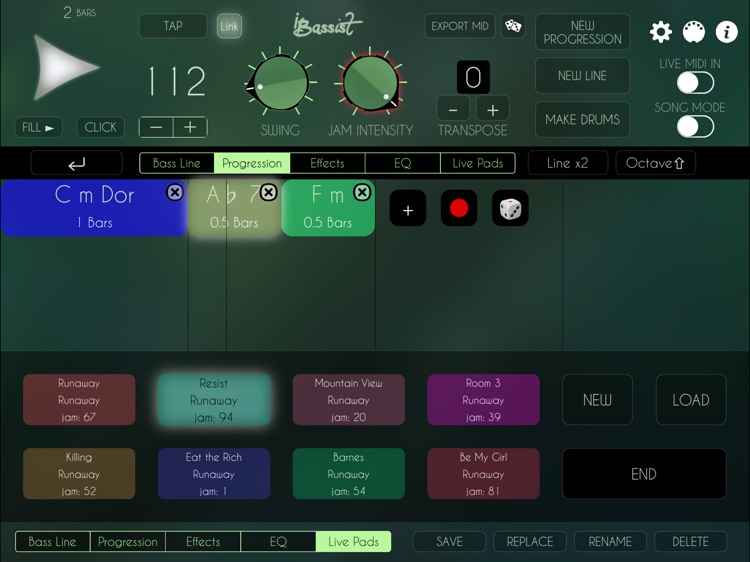The image size is (750, 562).
Task: Remove the A♭ 7 chord block
Action: pos(268,192)
